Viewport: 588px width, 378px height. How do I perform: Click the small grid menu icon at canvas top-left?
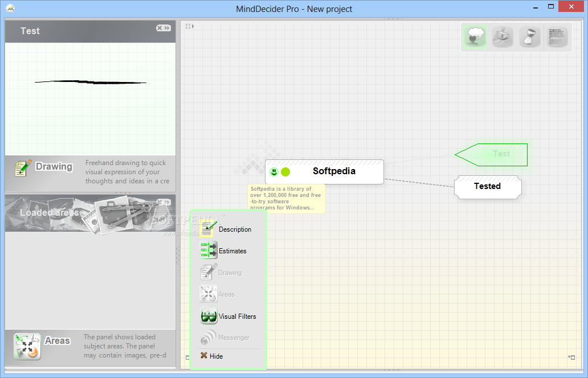(x=188, y=26)
